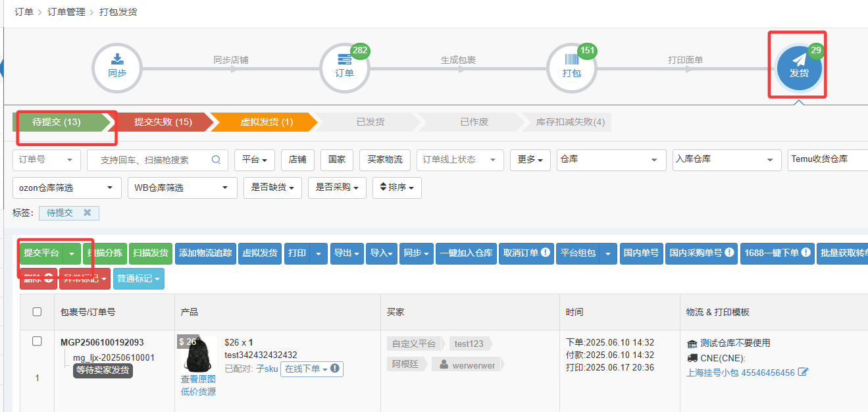The width and height of the screenshot is (868, 412).
Task: Expand the 是否缺货 dropdown
Action: pyautogui.click(x=272, y=188)
